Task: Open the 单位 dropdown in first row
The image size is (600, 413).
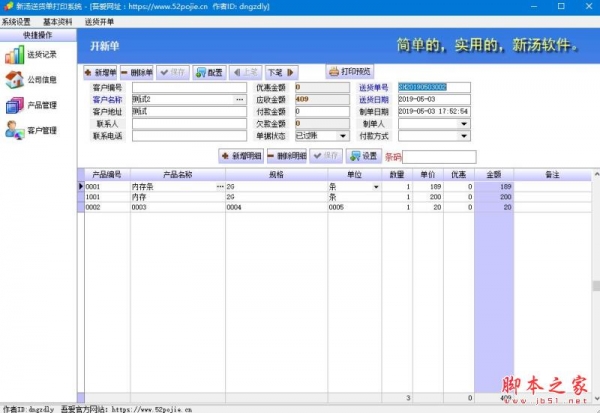Action: pyautogui.click(x=376, y=187)
